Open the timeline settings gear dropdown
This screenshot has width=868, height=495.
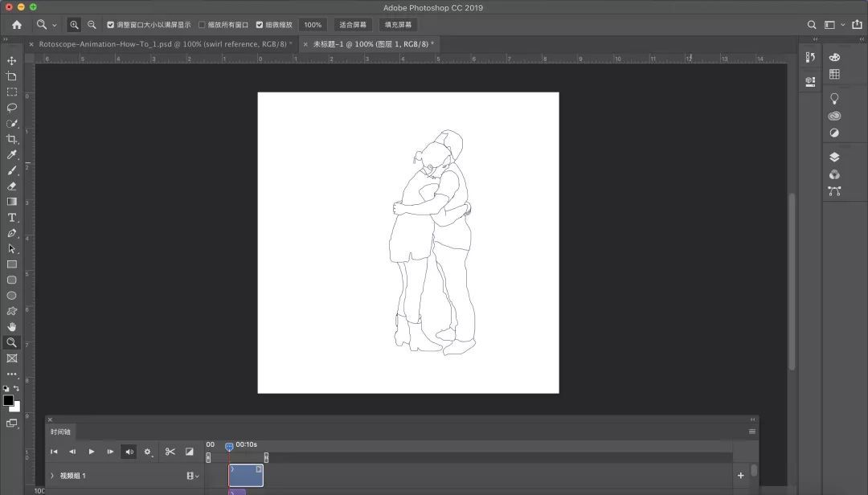(x=148, y=452)
